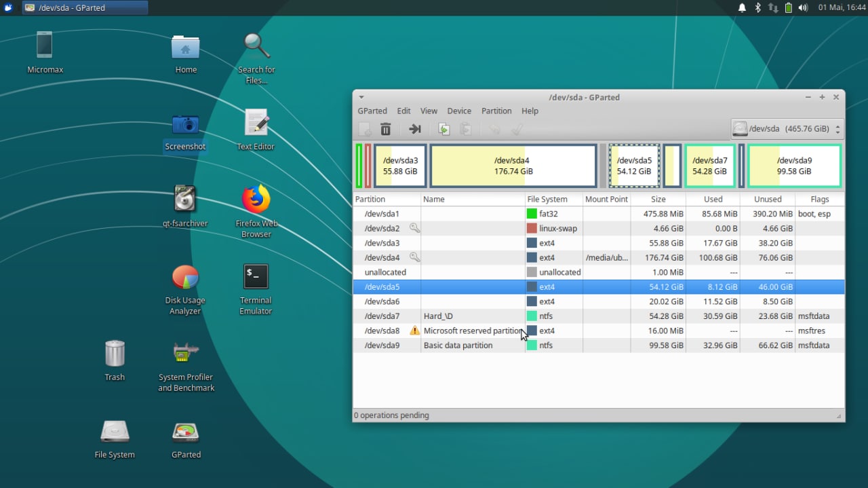The width and height of the screenshot is (868, 488).
Task: Select the unallocated row in the list
Action: point(599,272)
